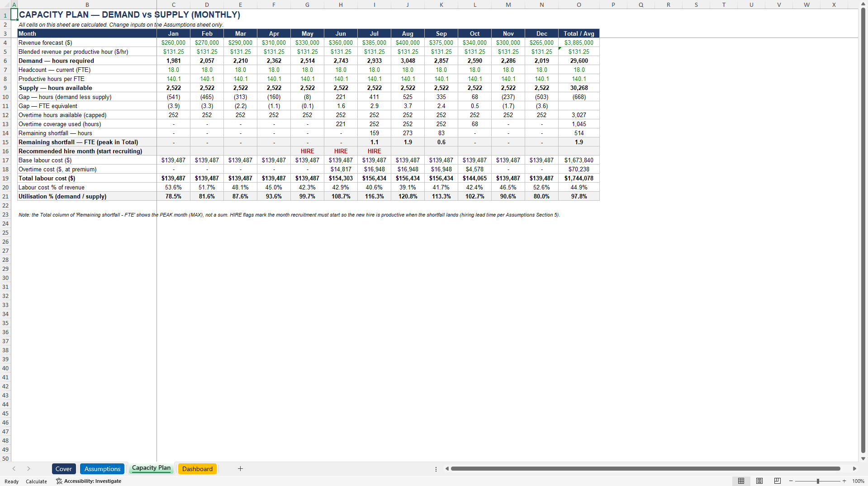Viewport: 868px width, 486px height.
Task: Select Base labour cost total $1,673,840
Action: click(579, 160)
